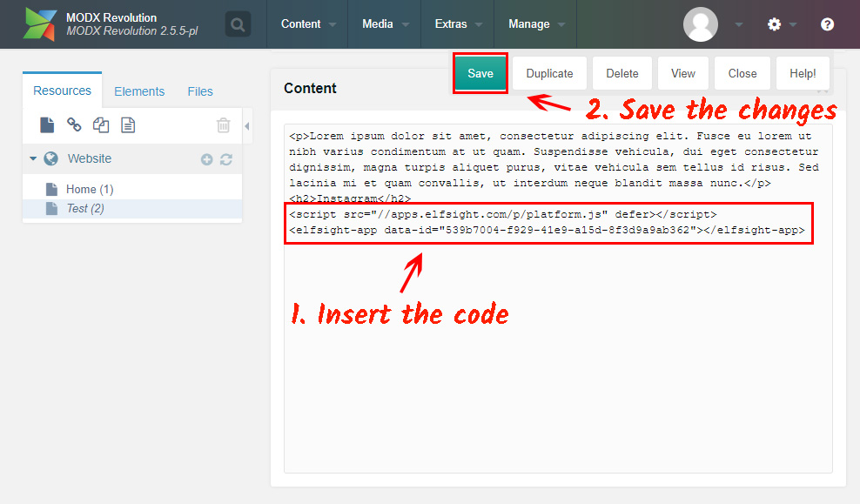Open the settings gear icon
This screenshot has width=860, height=504.
[774, 24]
